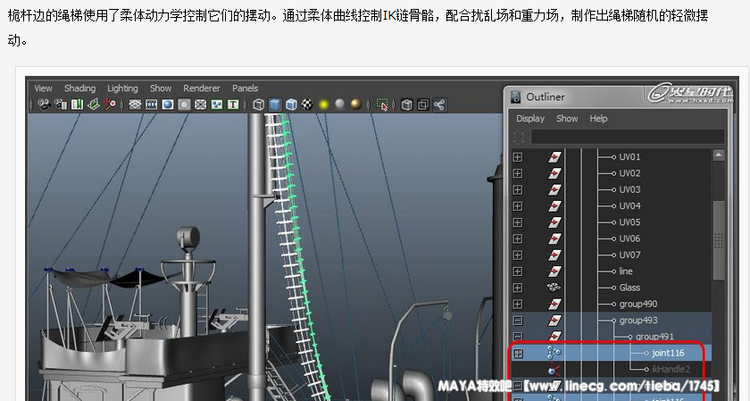Collapse the group493 node in Outliner

pyautogui.click(x=517, y=320)
